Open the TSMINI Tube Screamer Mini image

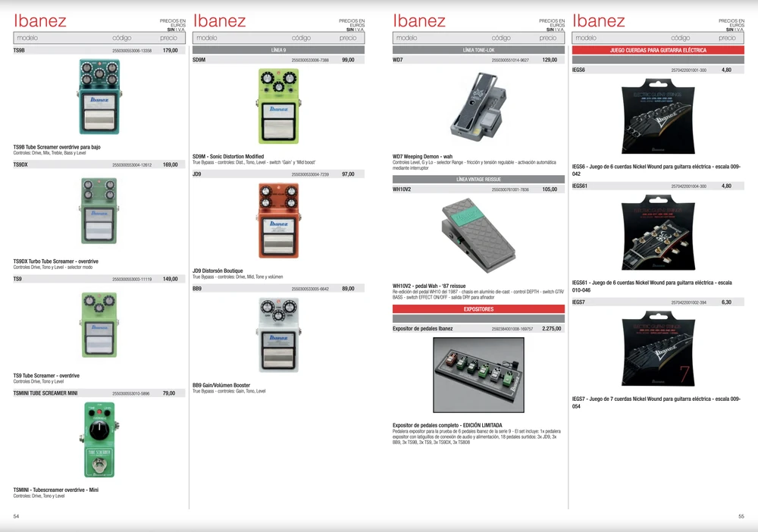tap(99, 440)
